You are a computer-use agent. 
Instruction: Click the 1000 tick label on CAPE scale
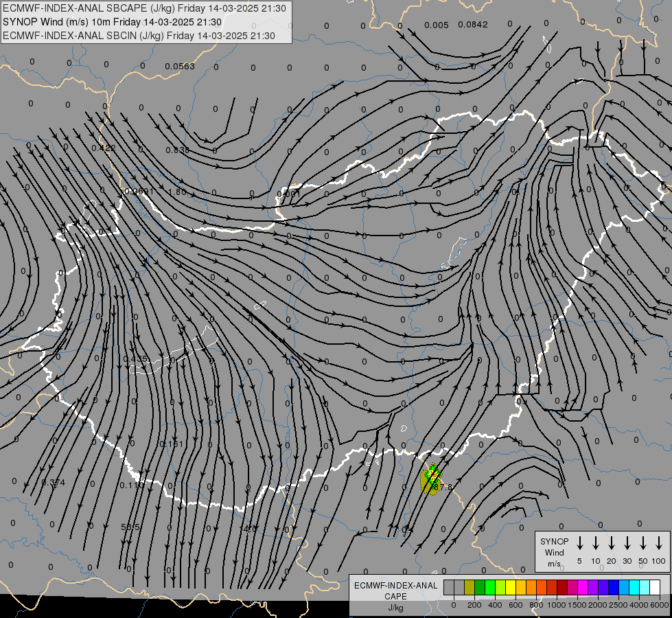(x=556, y=605)
